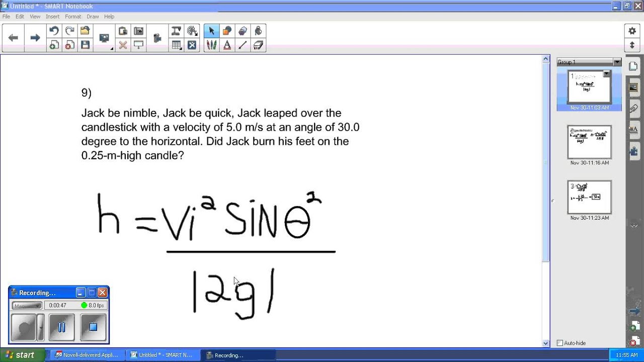Open the Draw menu

[x=93, y=17]
